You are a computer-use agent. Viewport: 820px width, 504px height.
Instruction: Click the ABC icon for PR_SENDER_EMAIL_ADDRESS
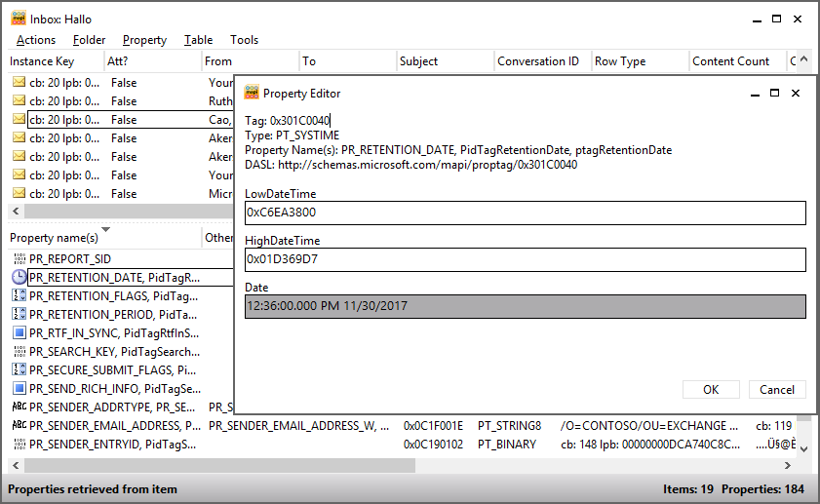[19, 426]
